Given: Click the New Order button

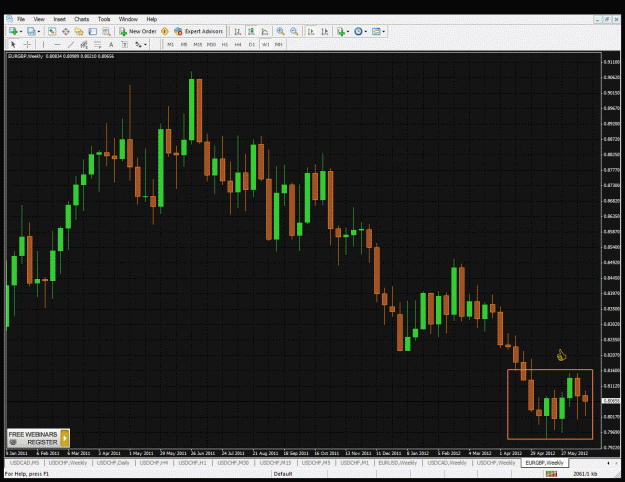Looking at the screenshot, I should [138, 31].
